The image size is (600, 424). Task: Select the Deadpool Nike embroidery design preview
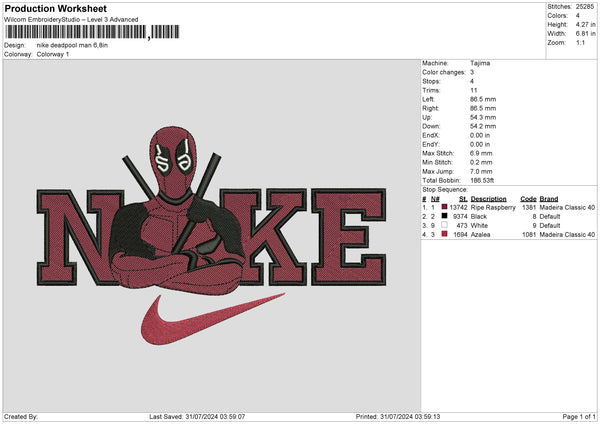pos(212,235)
